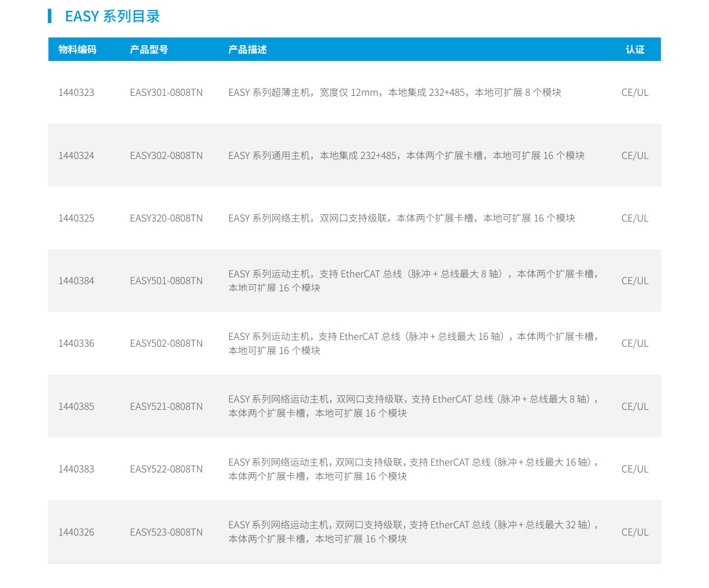The height and width of the screenshot is (588, 709).
Task: Click model EASY501-0808TN
Action: 166,281
